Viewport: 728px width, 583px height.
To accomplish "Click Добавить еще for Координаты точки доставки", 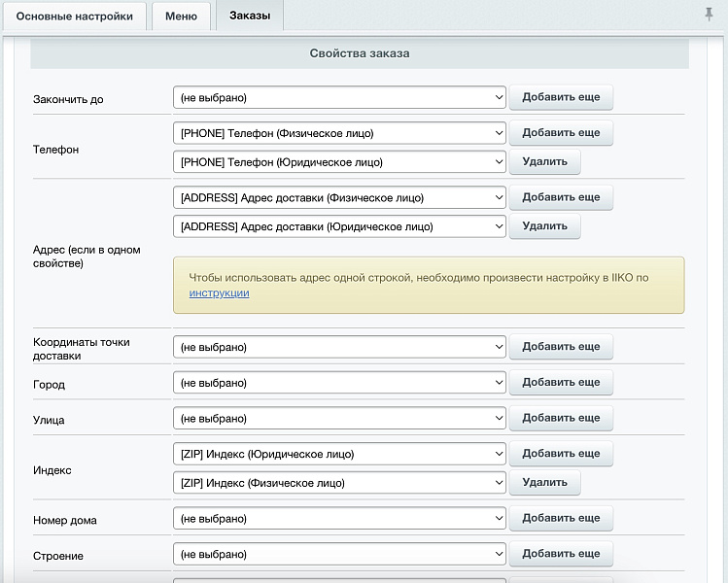I will coord(561,347).
